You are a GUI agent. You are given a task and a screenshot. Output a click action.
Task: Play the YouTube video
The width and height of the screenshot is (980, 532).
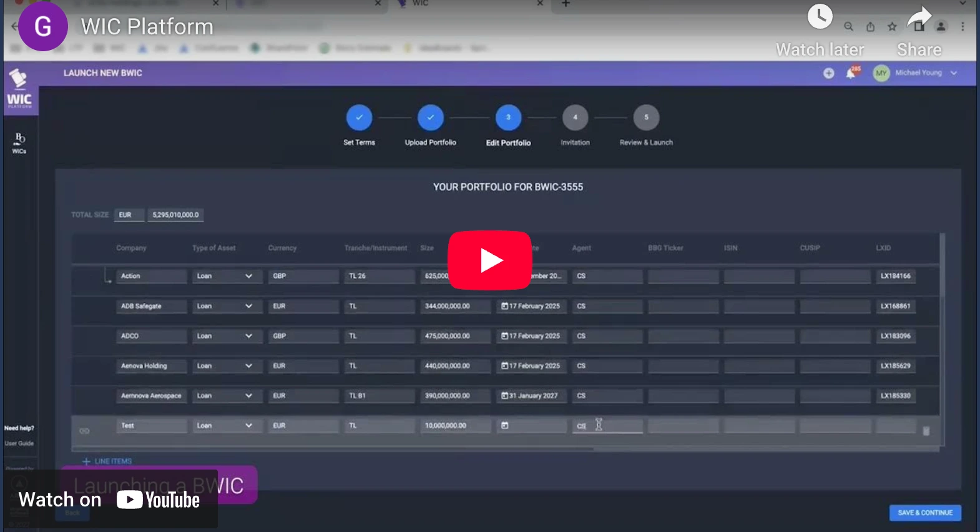(490, 260)
